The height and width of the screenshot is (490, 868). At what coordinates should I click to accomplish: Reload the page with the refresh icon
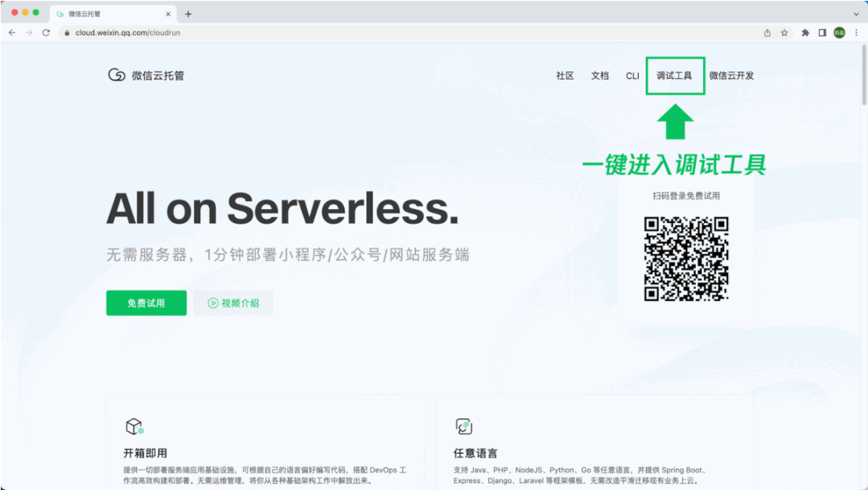(x=46, y=33)
